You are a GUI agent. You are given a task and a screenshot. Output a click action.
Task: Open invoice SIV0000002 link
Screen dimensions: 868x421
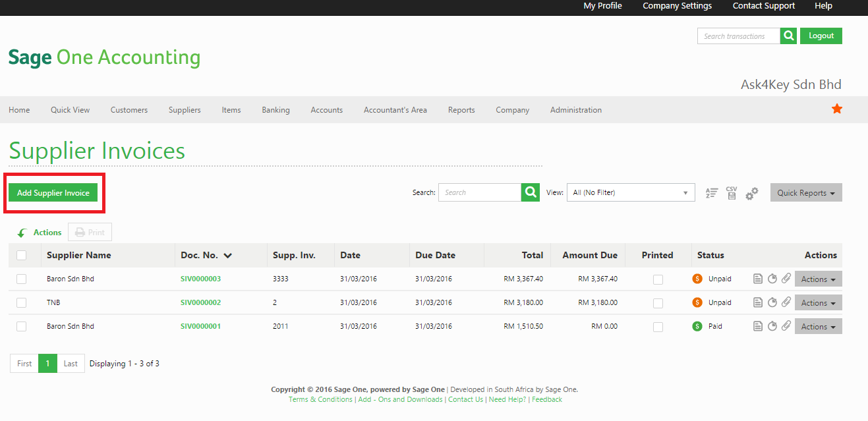tap(200, 302)
